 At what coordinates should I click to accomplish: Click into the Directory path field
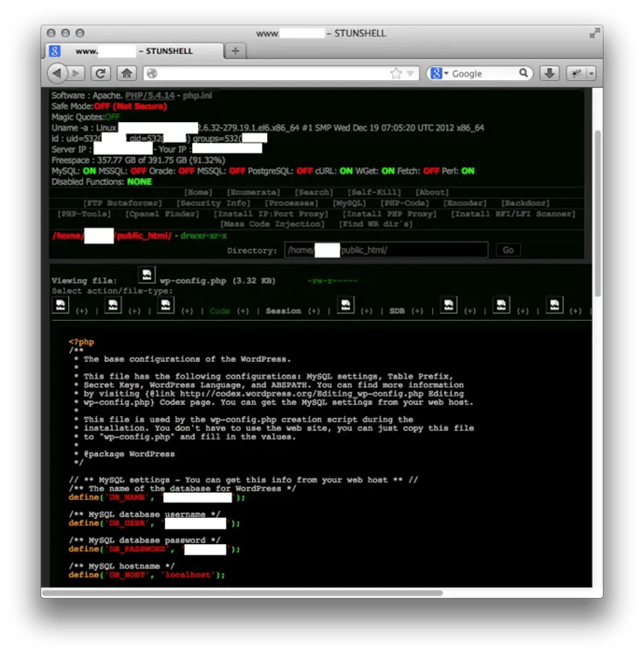(x=386, y=250)
